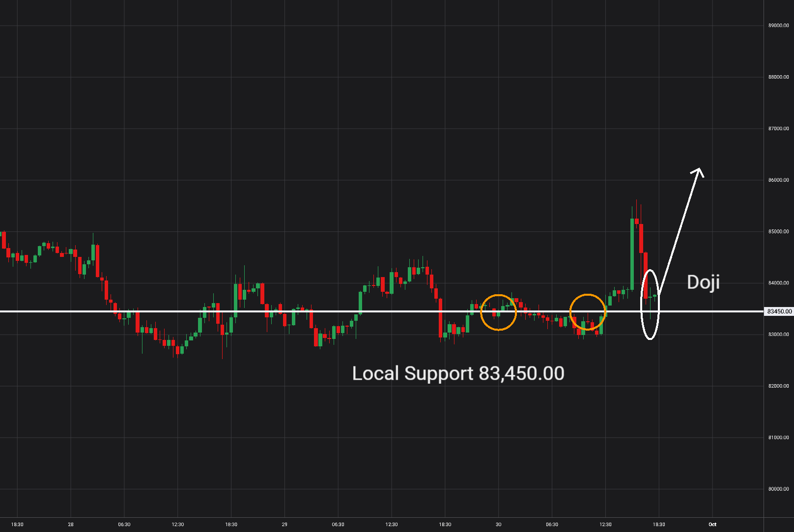The height and width of the screenshot is (532, 794).
Task: Click the '30' date label on time axis
Action: [498, 524]
